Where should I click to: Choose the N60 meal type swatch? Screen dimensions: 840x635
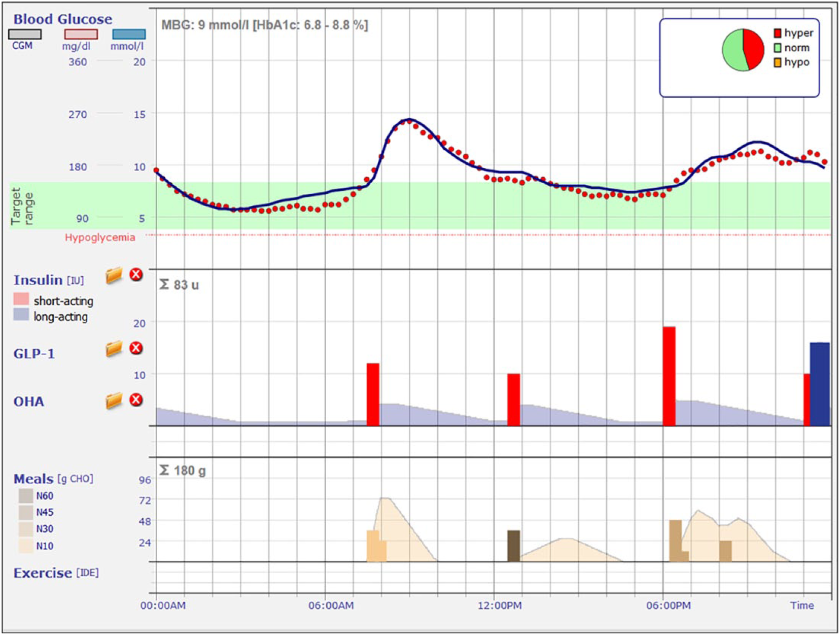click(x=26, y=496)
